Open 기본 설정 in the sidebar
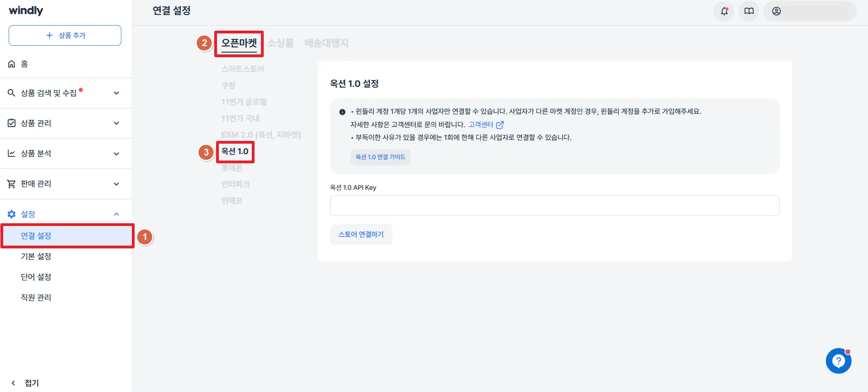 click(x=36, y=256)
